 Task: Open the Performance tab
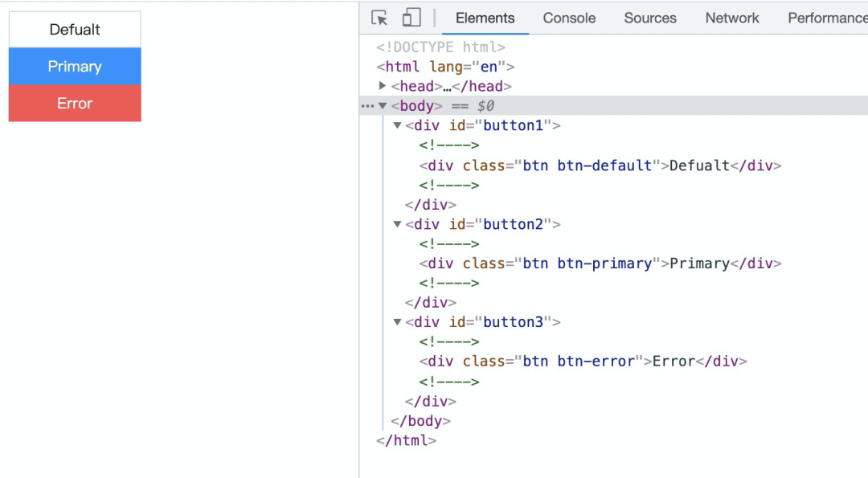(826, 18)
